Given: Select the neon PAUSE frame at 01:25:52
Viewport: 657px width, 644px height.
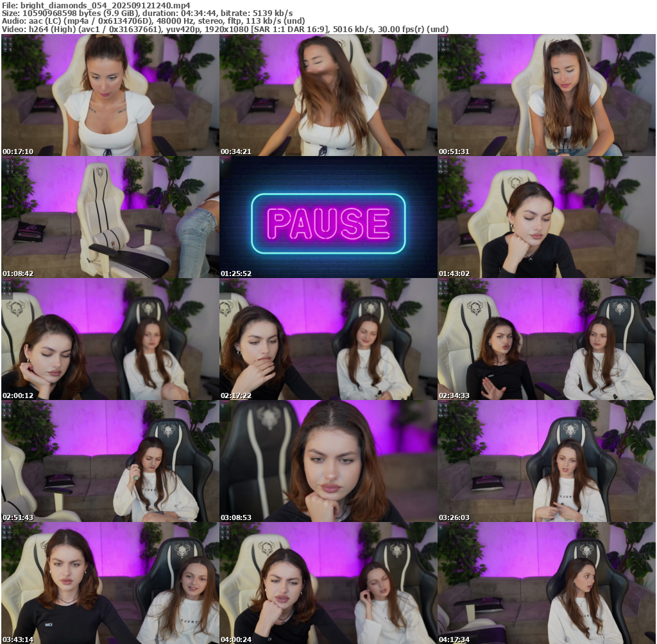Looking at the screenshot, I should click(328, 217).
